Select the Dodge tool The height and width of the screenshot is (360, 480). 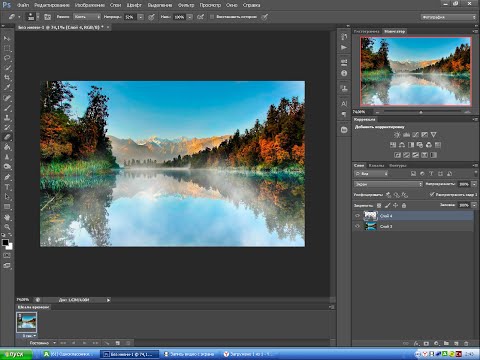[7, 167]
